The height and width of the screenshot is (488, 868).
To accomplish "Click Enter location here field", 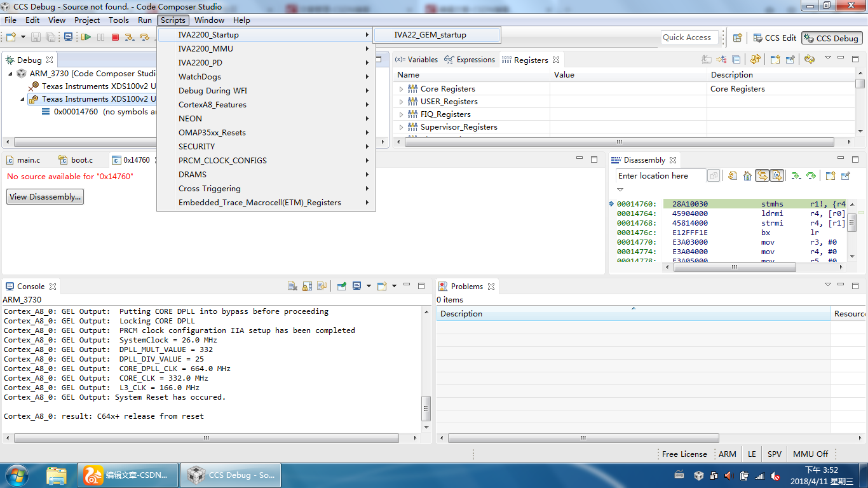I will pos(661,176).
